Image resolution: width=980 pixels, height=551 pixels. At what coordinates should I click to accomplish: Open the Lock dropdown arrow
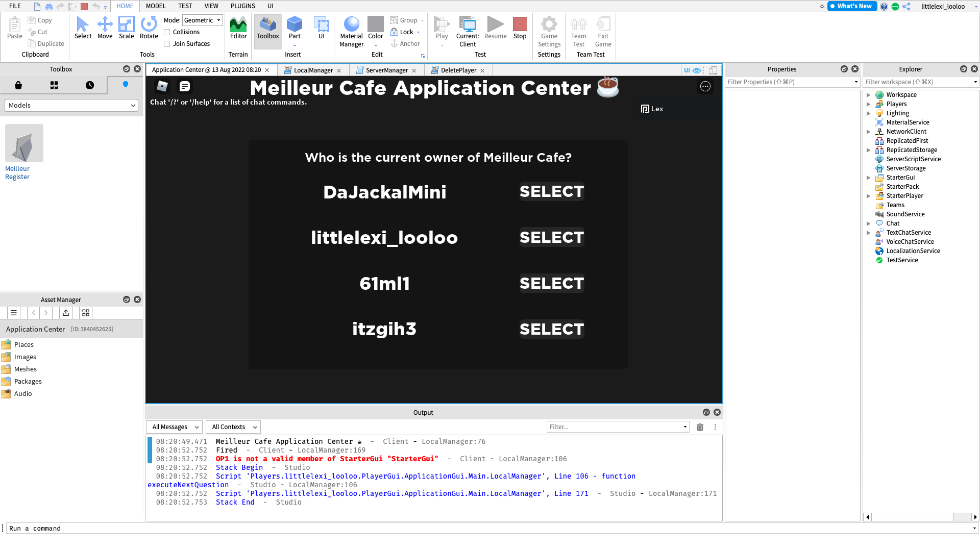click(x=419, y=32)
